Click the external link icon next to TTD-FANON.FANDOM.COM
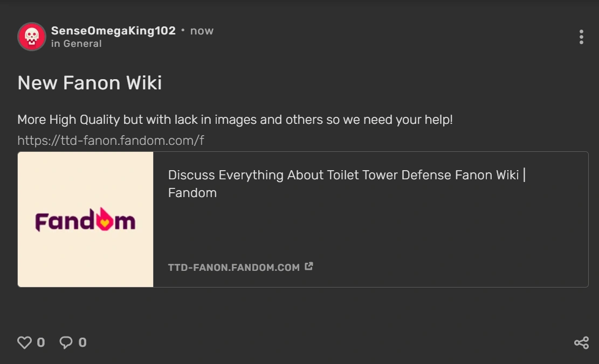 pos(309,266)
